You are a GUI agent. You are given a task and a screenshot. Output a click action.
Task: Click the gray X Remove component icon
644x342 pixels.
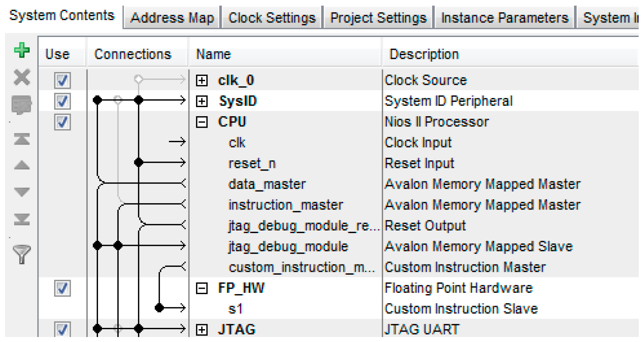22,77
